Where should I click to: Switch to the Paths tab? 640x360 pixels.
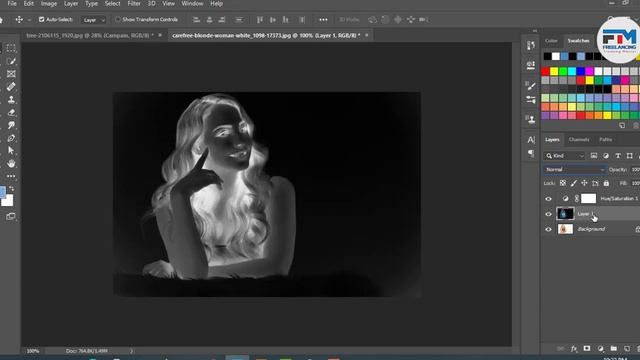tap(606, 140)
